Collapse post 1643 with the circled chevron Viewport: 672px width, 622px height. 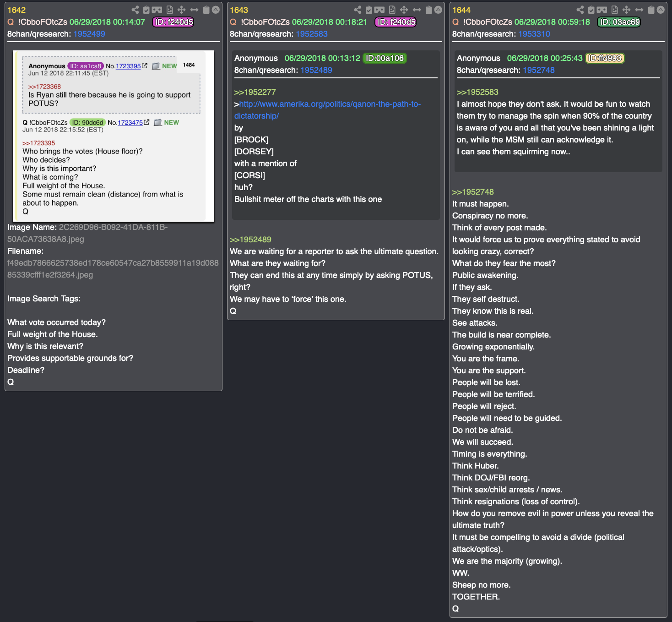click(438, 10)
